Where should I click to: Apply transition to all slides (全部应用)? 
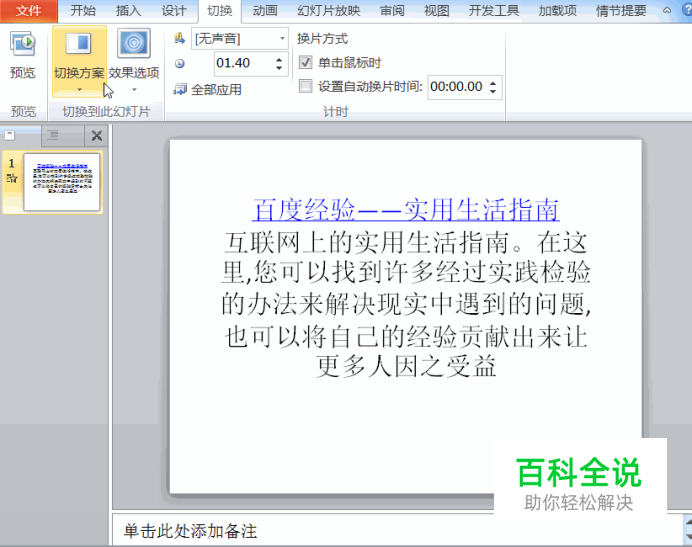207,90
